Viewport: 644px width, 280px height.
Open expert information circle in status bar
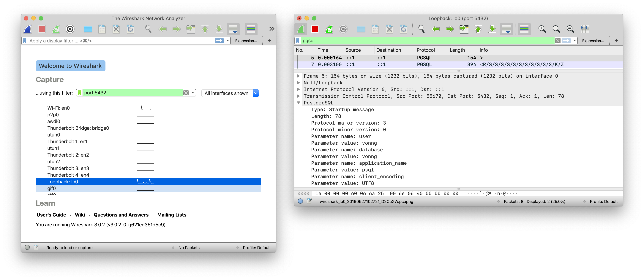(300, 201)
